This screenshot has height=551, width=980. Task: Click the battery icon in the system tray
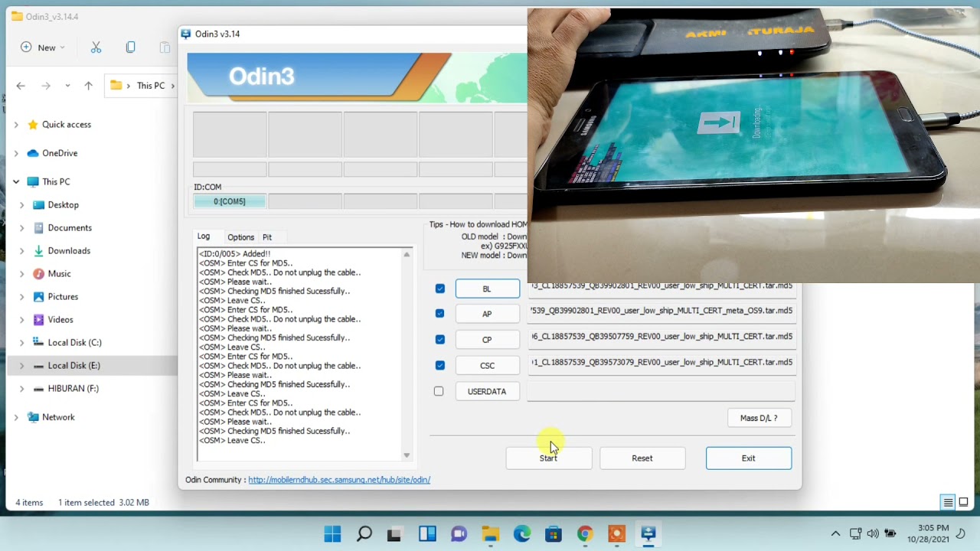pos(890,533)
